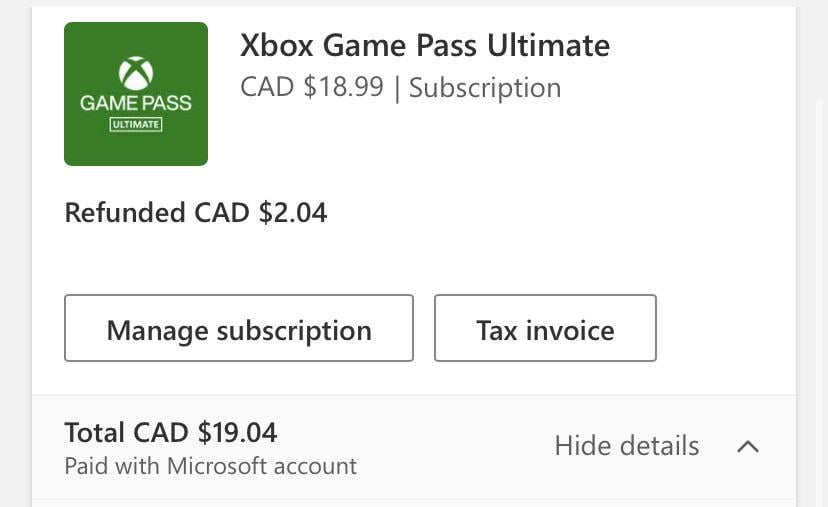Click the separator bar between price and Subscription
This screenshot has width=828, height=507.
[397, 88]
